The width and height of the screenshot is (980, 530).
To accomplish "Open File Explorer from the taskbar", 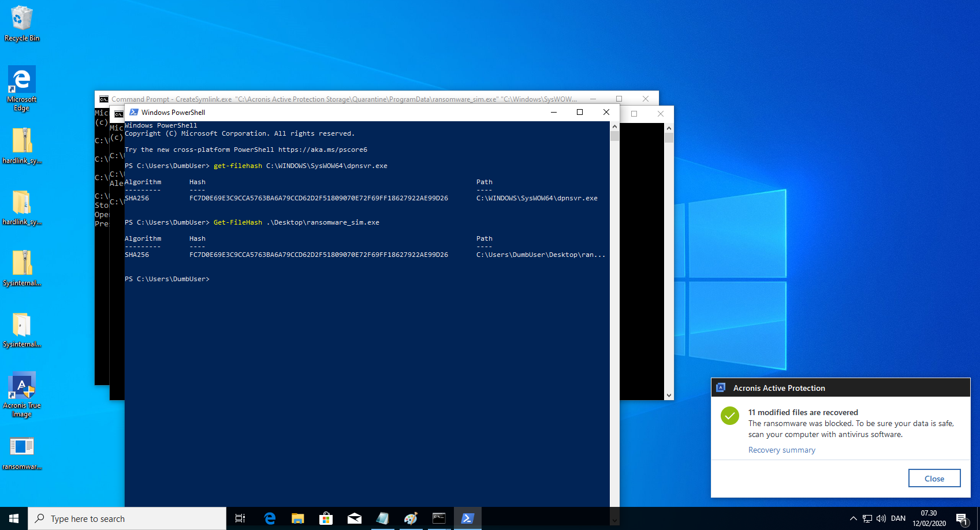I will point(297,518).
